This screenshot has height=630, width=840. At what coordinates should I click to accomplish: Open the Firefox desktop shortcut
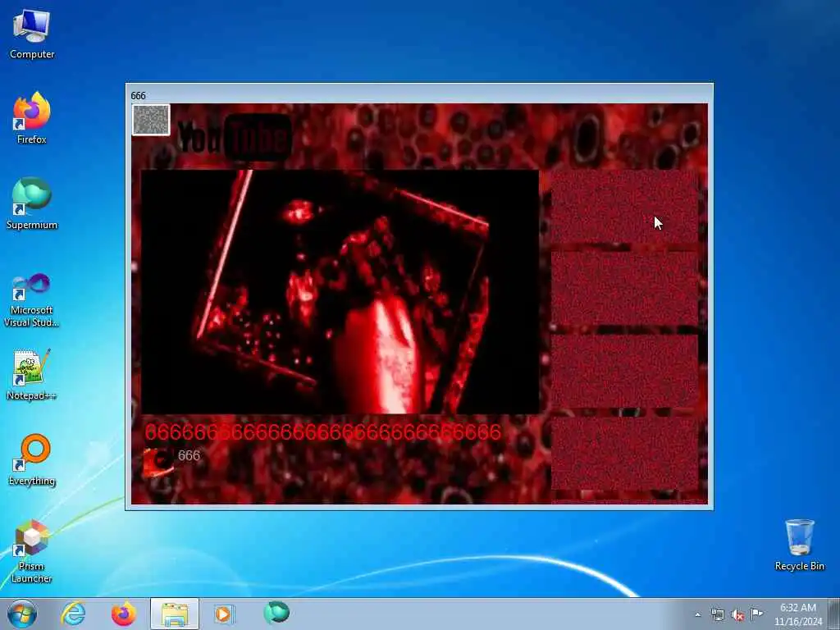[32, 118]
